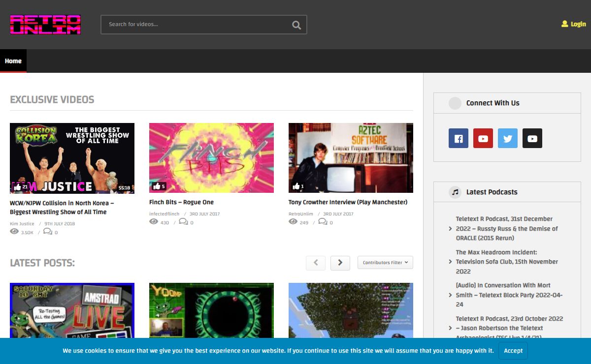The height and width of the screenshot is (364, 591).
Task: Click the 430 view count
Action: pos(164,223)
